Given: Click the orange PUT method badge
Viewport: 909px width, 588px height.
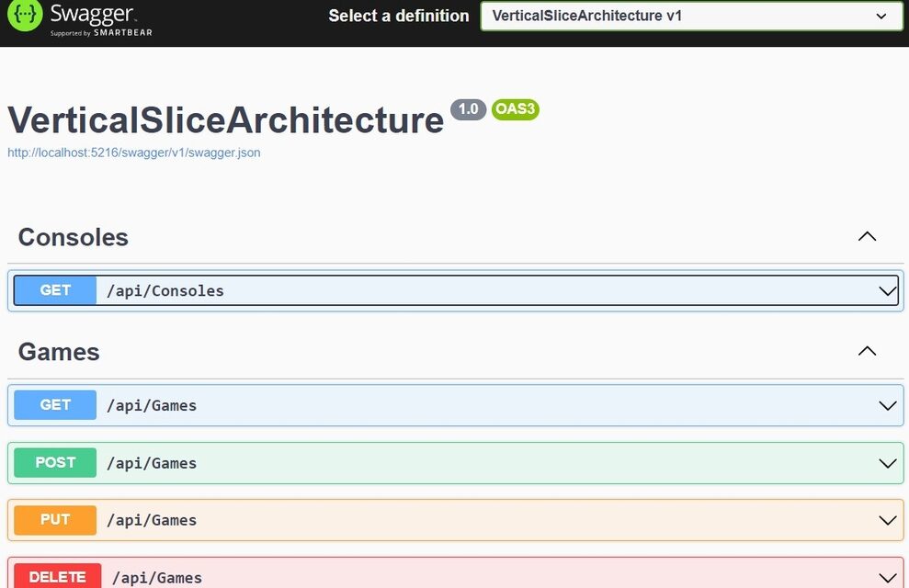Looking at the screenshot, I should coord(55,520).
